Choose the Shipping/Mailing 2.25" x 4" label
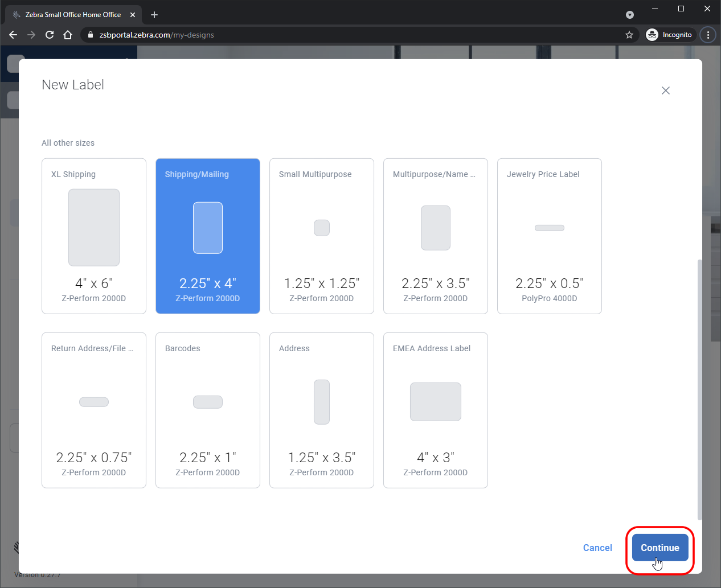 pyautogui.click(x=208, y=236)
